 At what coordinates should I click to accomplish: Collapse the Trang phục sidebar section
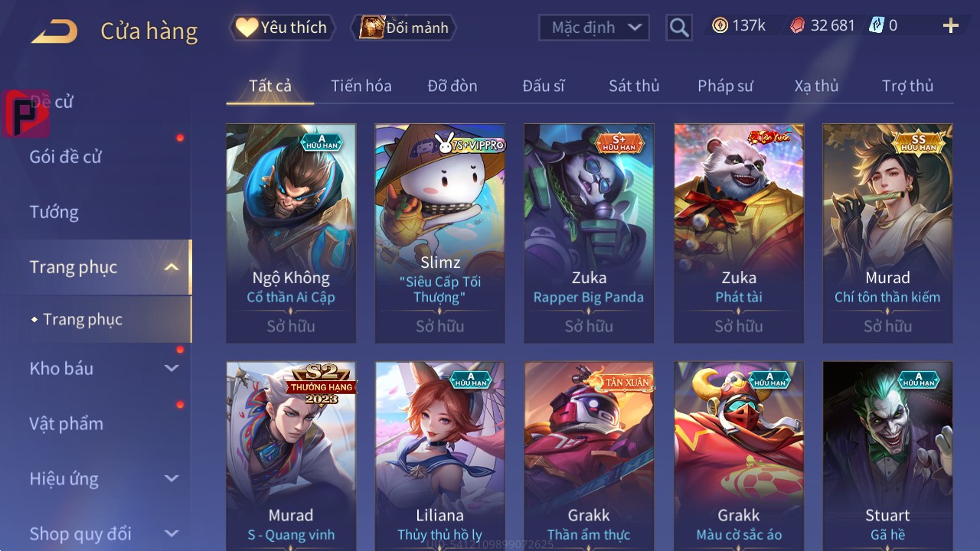click(171, 267)
